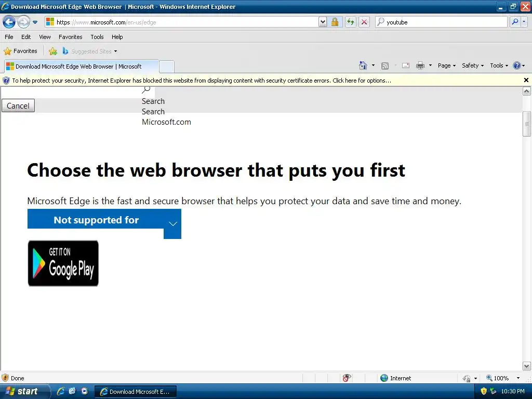
Task: Open a new blank tab
Action: [x=167, y=67]
